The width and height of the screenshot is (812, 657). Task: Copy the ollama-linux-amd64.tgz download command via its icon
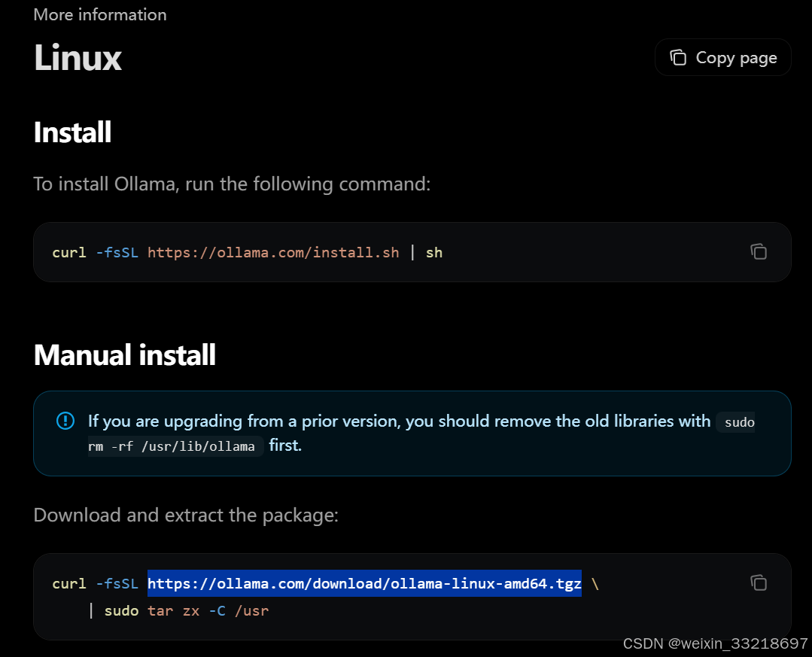[x=758, y=583]
